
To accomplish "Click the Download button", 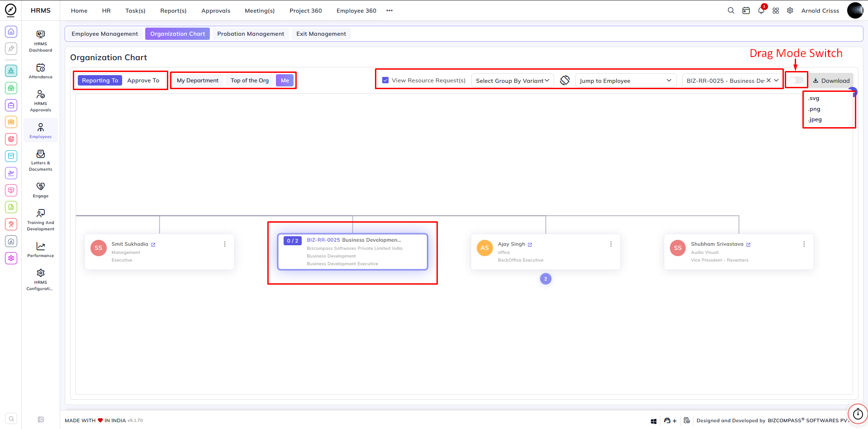I will click(831, 81).
